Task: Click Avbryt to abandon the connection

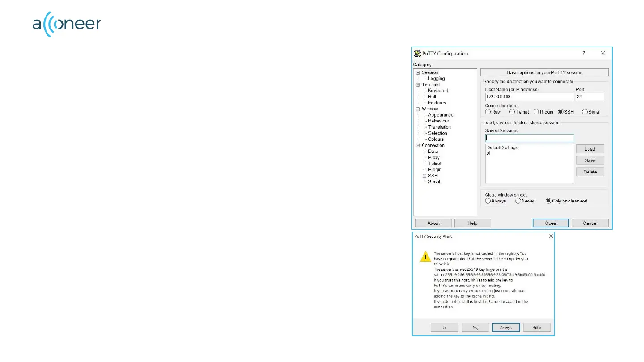Action: 506,327
